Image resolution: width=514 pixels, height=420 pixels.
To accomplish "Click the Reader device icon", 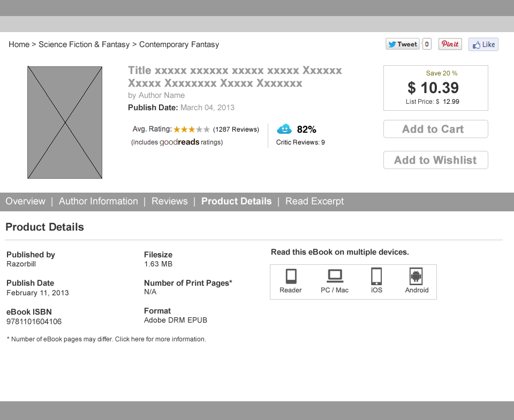I will (x=291, y=276).
